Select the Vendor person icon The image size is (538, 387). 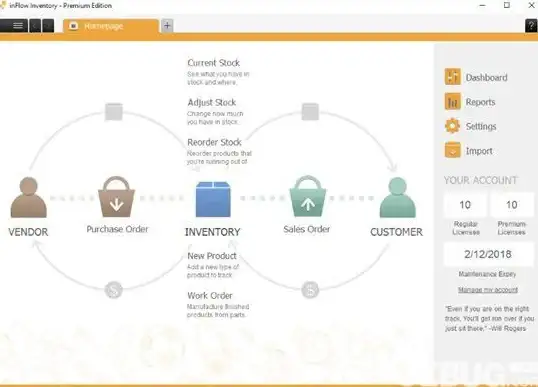28,197
